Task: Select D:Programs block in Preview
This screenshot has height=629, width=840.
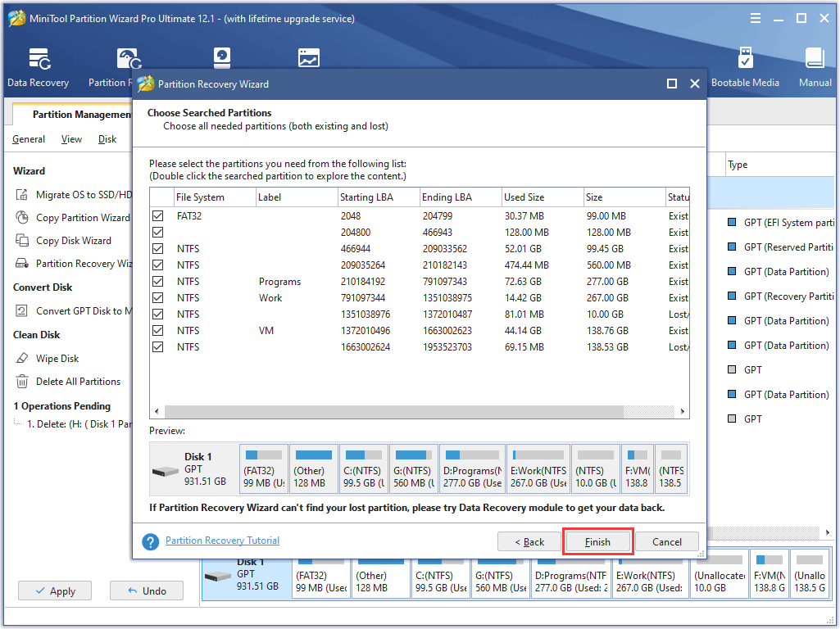Action: click(473, 469)
